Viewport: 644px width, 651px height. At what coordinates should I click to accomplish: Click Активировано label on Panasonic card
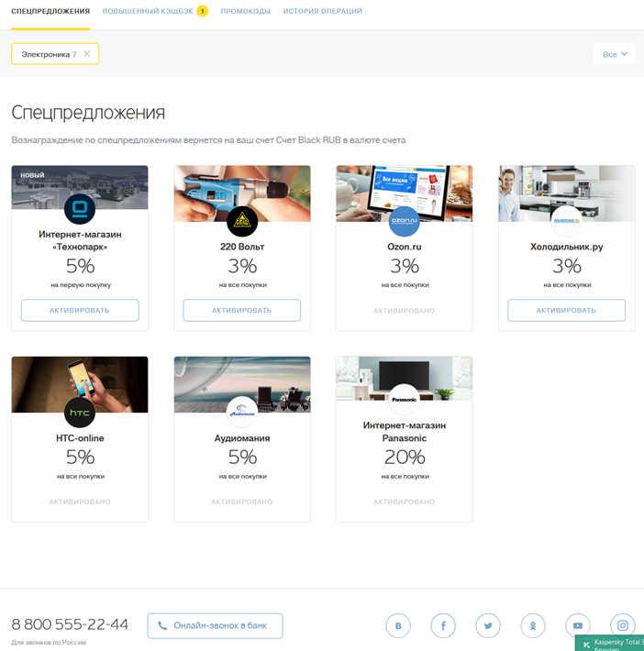tap(405, 502)
